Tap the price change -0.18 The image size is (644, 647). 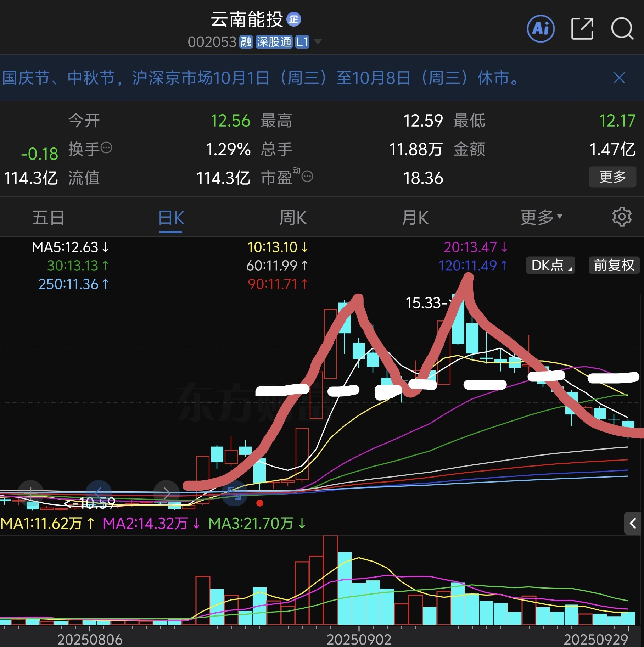[40, 154]
